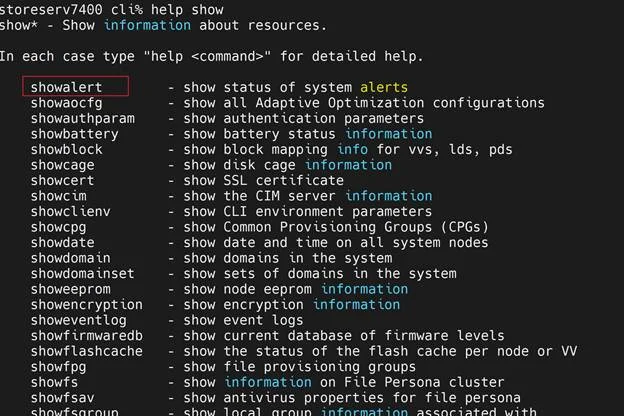This screenshot has width=624, height=416.
Task: Select the showcim command name
Action: pyautogui.click(x=58, y=196)
